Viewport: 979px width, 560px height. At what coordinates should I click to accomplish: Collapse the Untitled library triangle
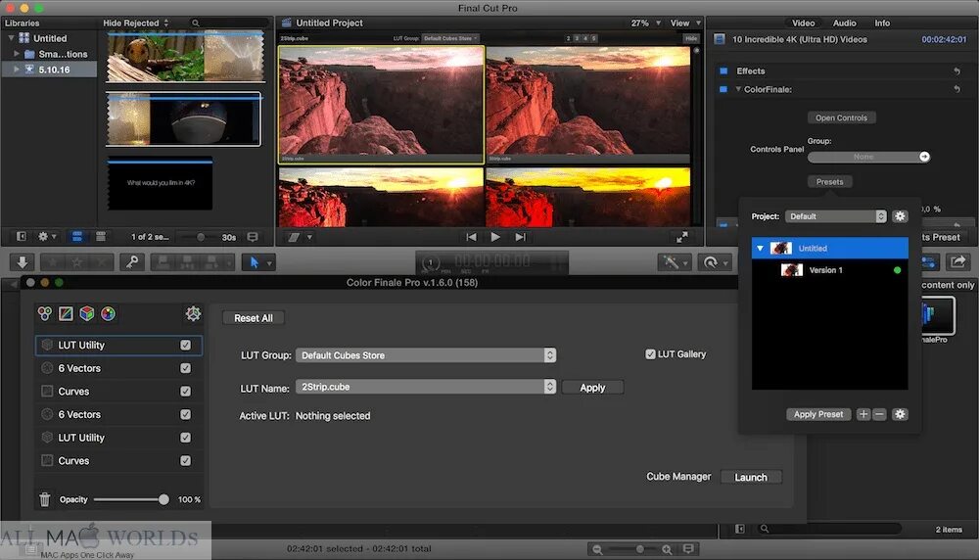[11, 38]
